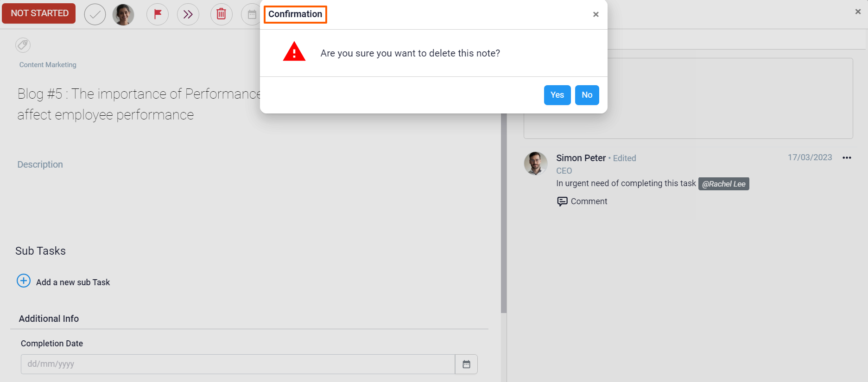The width and height of the screenshot is (868, 382).
Task: Click the red trash delete icon
Action: pos(221,15)
